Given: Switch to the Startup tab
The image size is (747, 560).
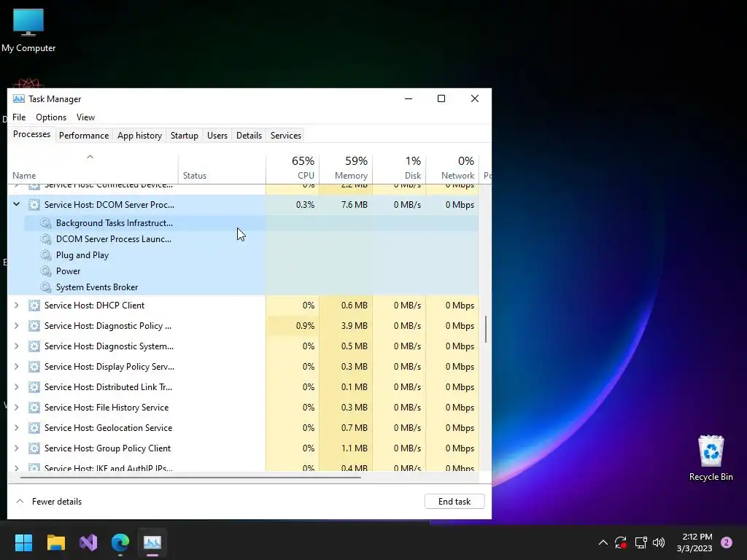Looking at the screenshot, I should click(x=185, y=135).
